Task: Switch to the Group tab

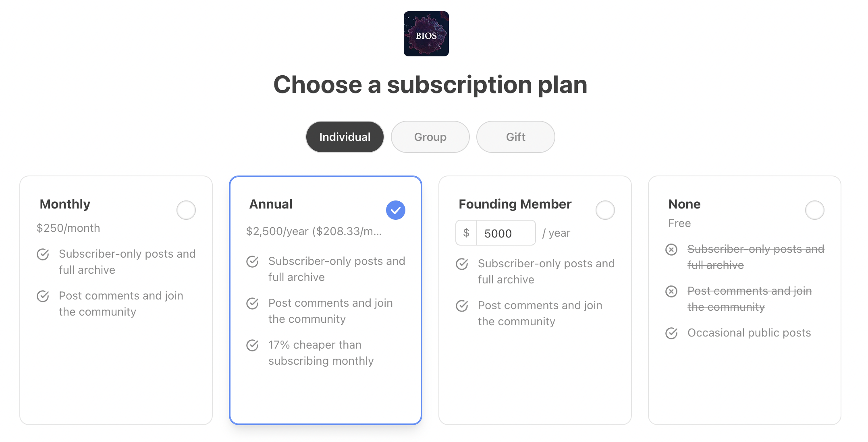Action: point(430,137)
